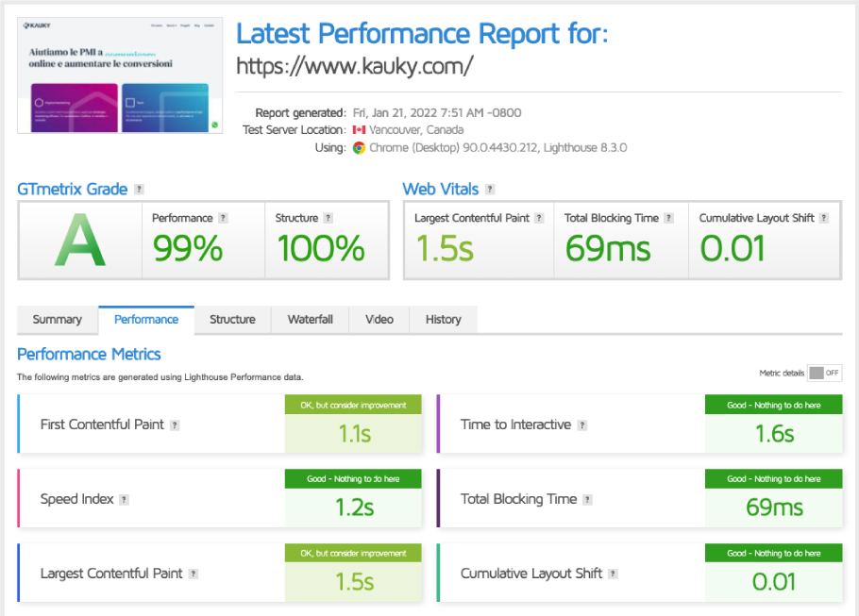
Task: Click help icon next to Web Vitals heading
Action: 490,190
